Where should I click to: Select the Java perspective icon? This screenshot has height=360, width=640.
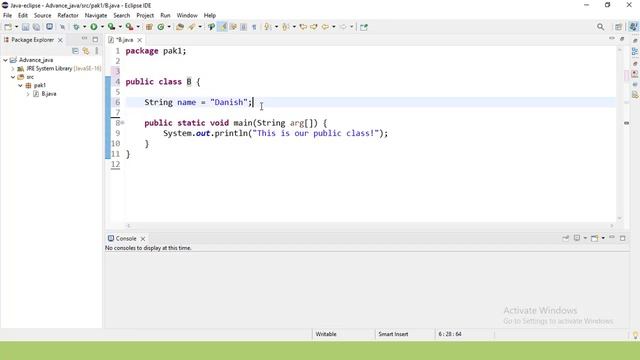633,27
